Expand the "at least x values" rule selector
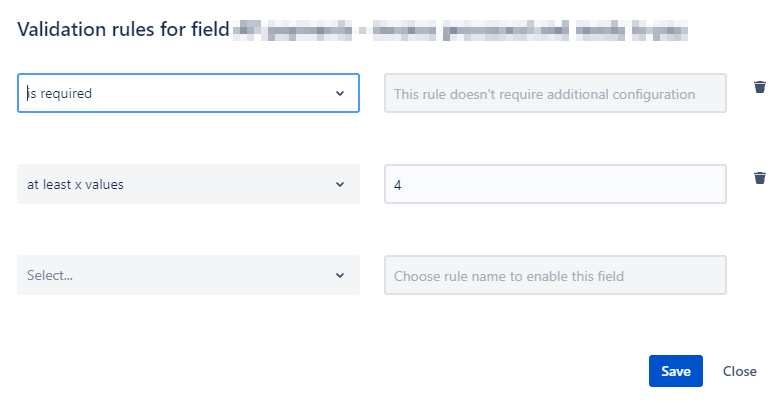The image size is (777, 403). pos(188,184)
